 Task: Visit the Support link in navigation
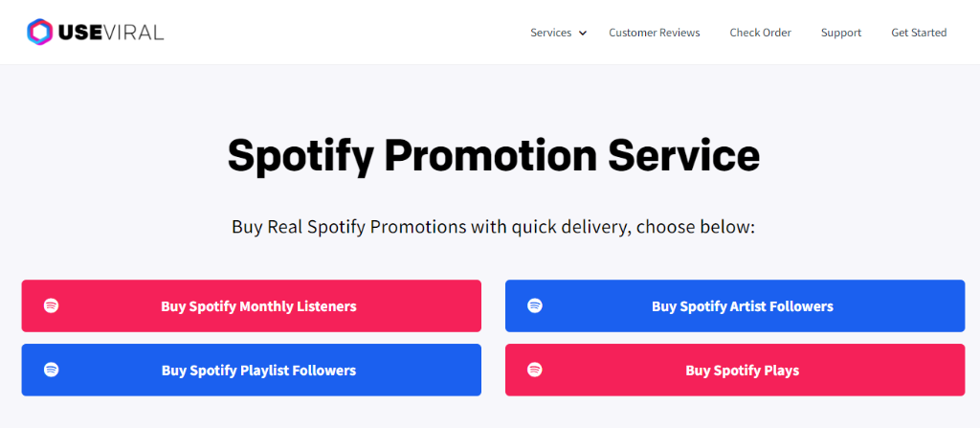(x=840, y=33)
